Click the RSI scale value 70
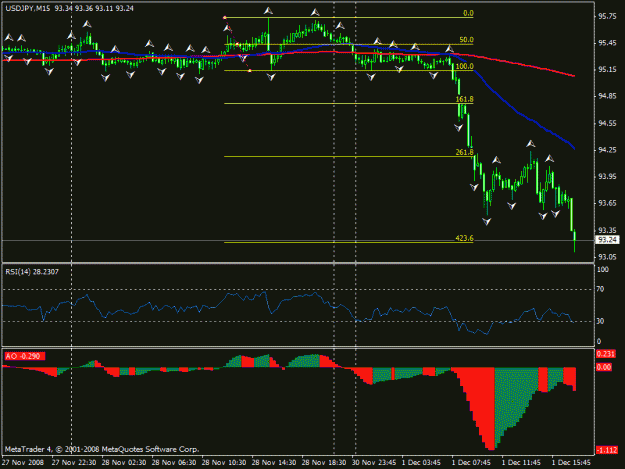This screenshot has width=625, height=469. [x=600, y=289]
